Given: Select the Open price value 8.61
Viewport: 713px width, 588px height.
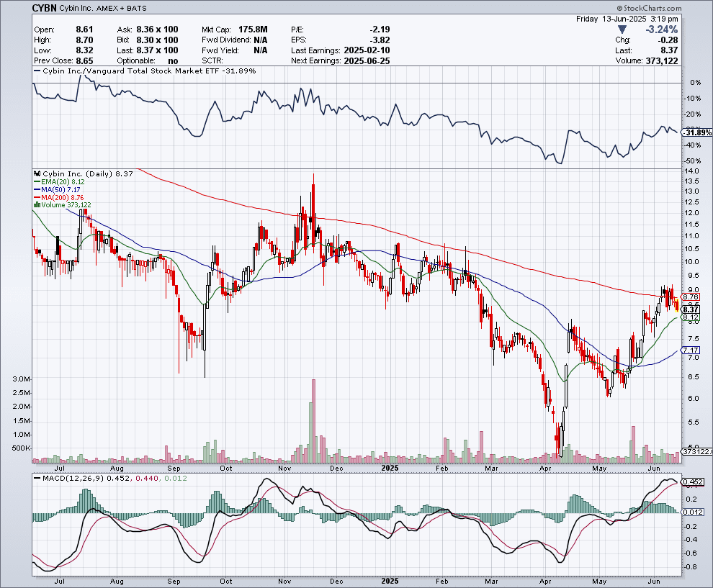Looking at the screenshot, I should coord(84,30).
